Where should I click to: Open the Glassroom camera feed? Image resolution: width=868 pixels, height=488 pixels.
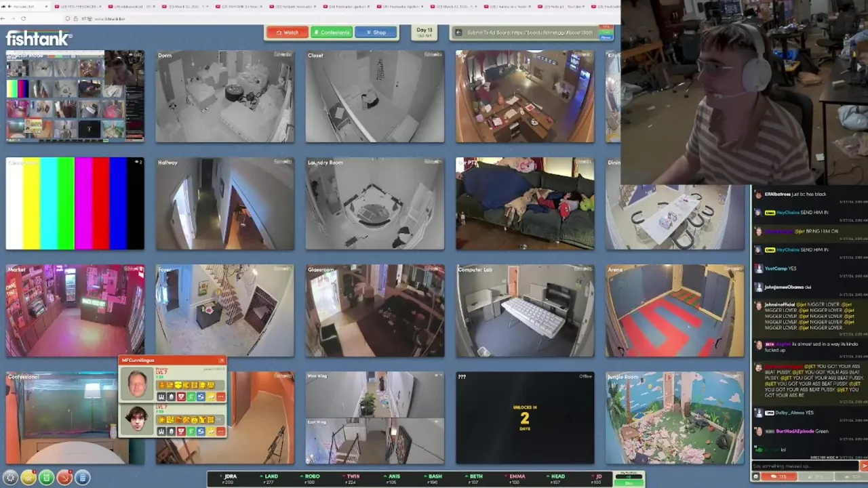point(375,310)
